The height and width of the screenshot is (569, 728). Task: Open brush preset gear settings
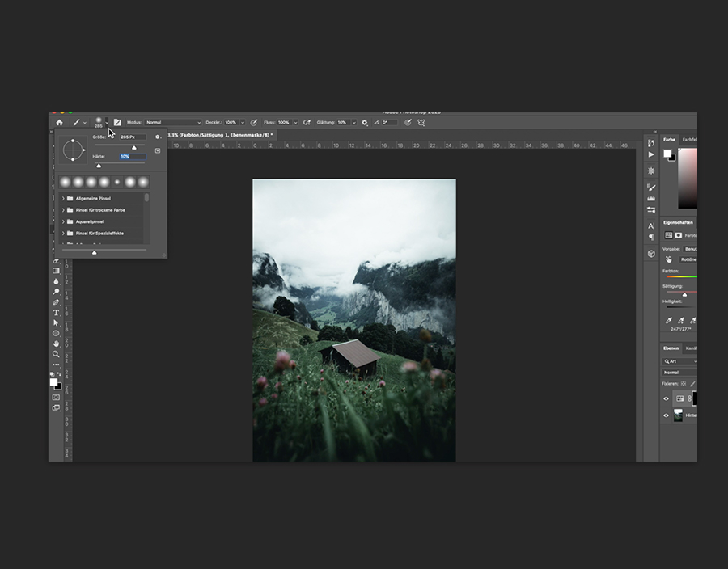(158, 137)
